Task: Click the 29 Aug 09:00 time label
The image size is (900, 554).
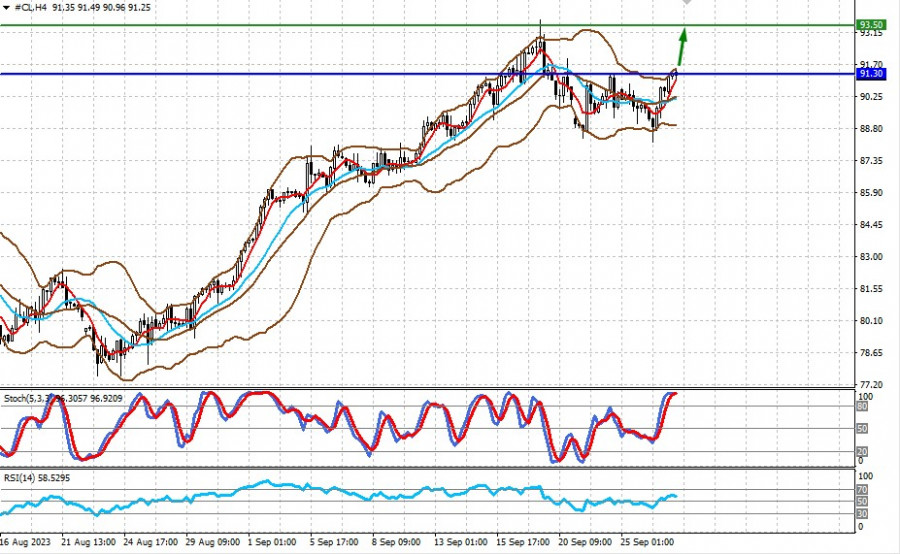Action: coord(212,542)
